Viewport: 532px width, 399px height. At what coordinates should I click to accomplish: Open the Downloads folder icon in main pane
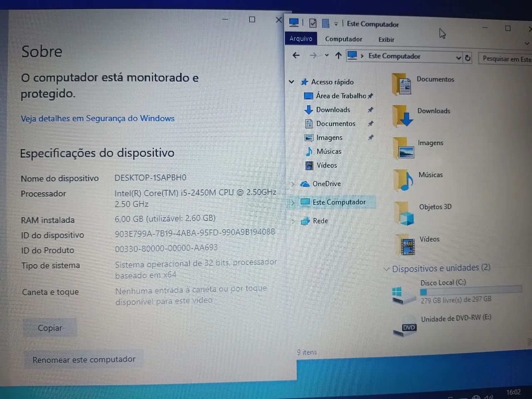click(403, 116)
